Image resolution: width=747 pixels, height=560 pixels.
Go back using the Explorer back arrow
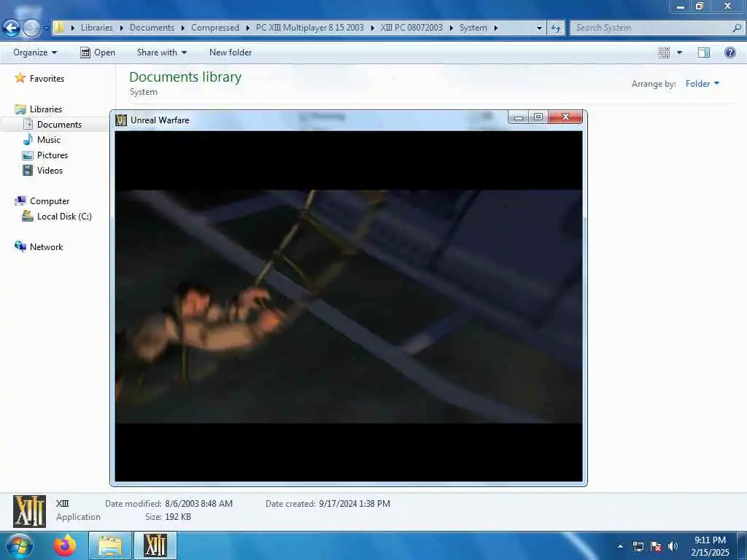click(12, 28)
